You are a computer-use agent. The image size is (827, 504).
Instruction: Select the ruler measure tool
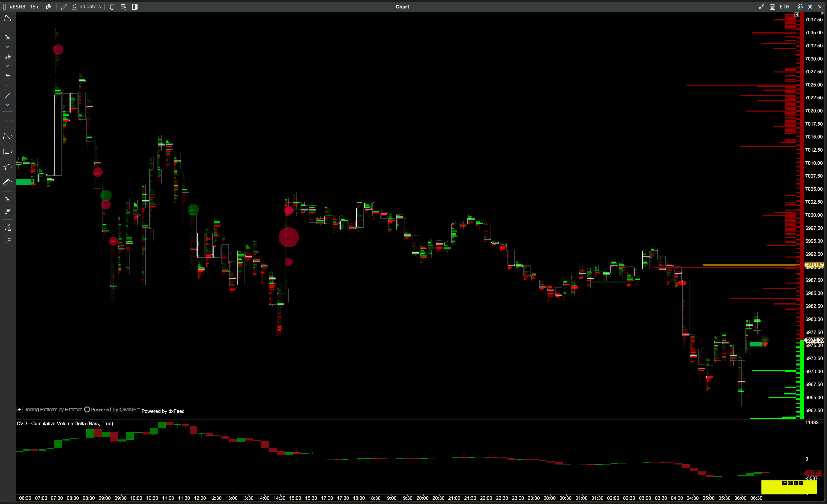(6, 182)
